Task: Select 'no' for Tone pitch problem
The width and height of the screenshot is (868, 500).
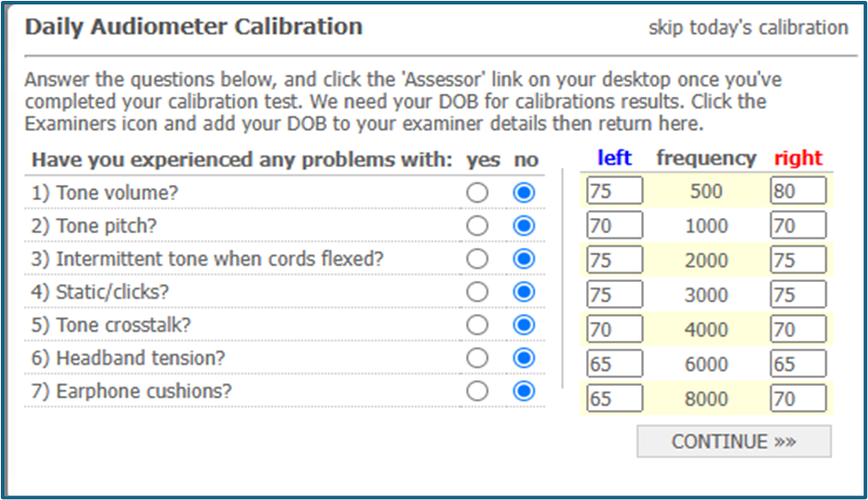Action: [x=525, y=226]
